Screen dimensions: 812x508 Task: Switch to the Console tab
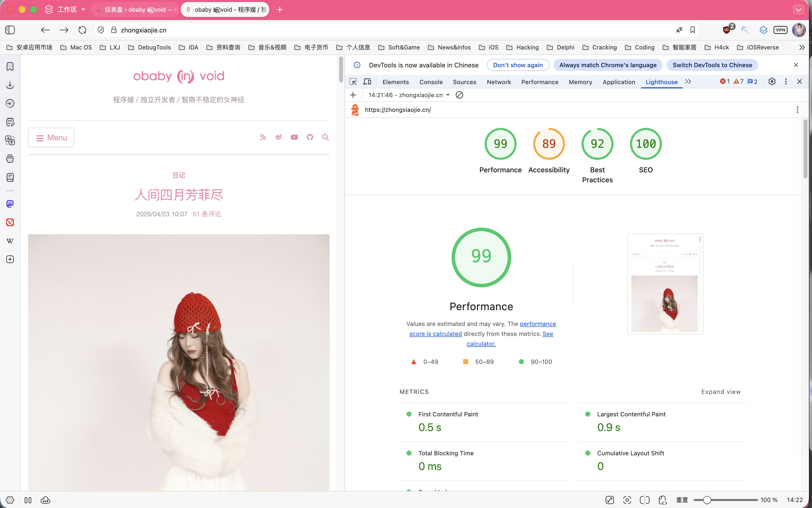click(x=431, y=82)
